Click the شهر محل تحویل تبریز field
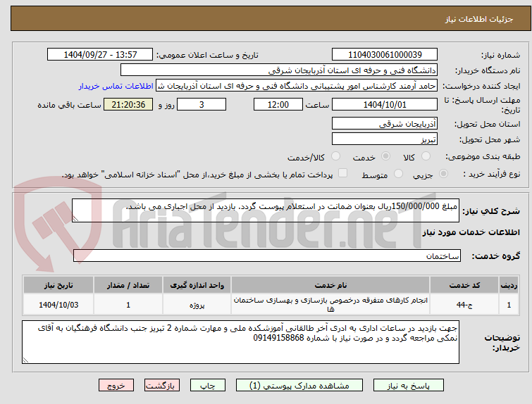 coord(385,139)
